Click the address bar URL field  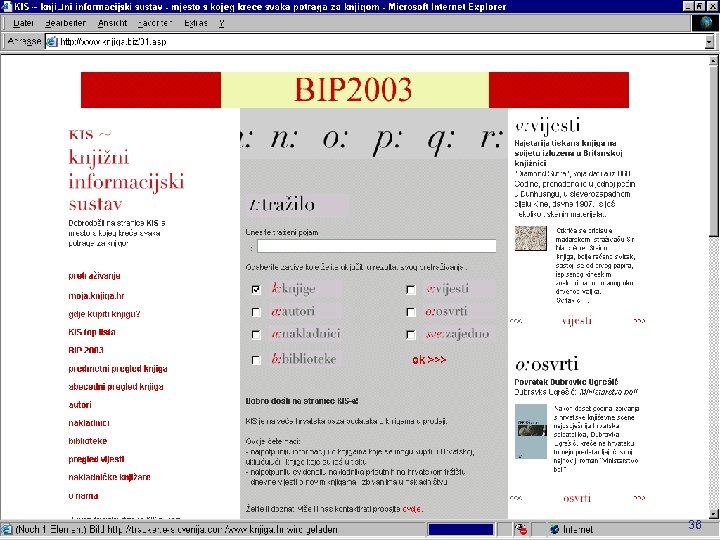[x=381, y=42]
